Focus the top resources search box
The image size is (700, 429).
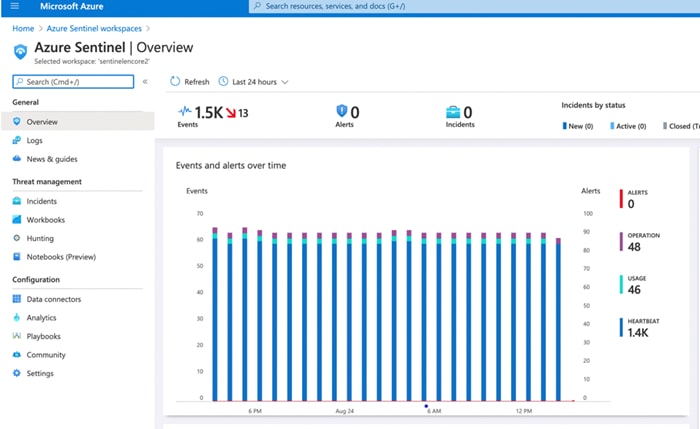coord(474,6)
